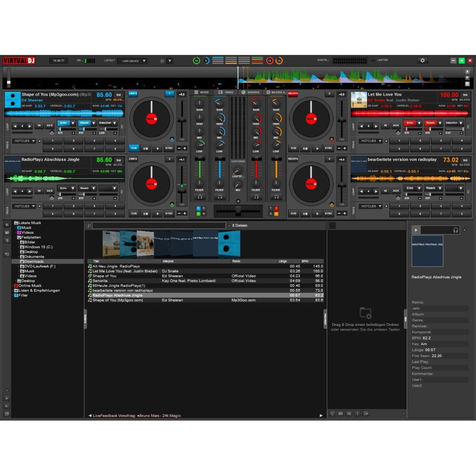Click the crossfader slider below the mixer
The image size is (476, 476).
(x=238, y=211)
